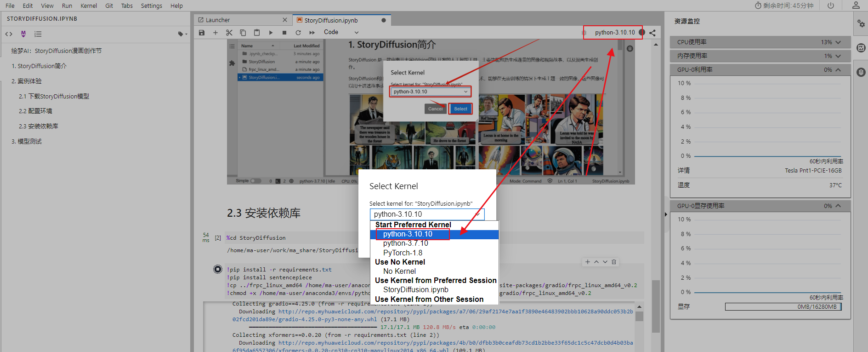Add a cell using cell toolbar plus

[587, 262]
